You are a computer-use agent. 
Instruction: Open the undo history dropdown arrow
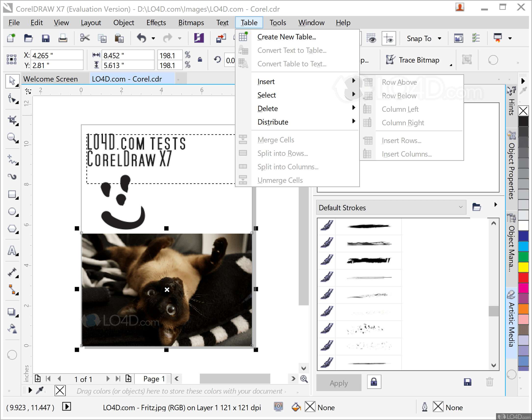[x=153, y=38]
